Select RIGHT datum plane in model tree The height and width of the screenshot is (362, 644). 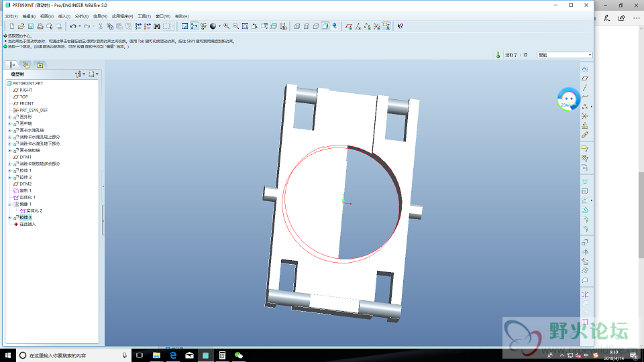(x=26, y=90)
